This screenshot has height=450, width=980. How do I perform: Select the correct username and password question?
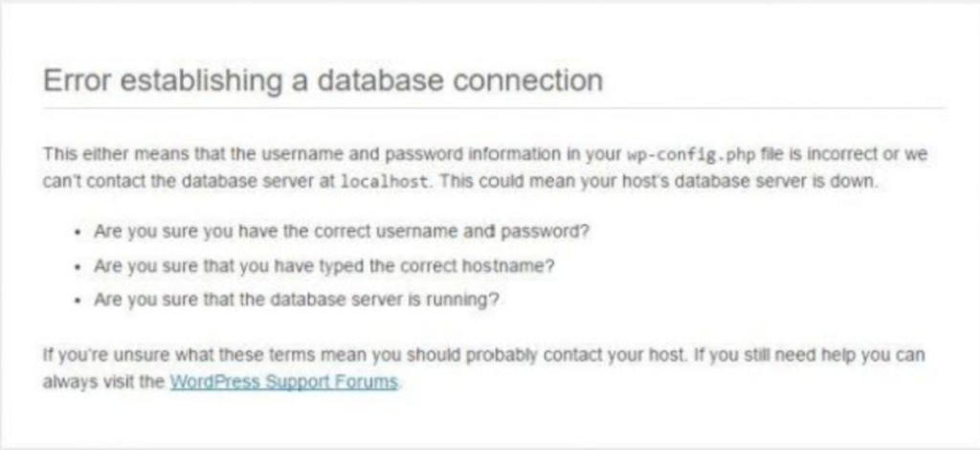(342, 232)
